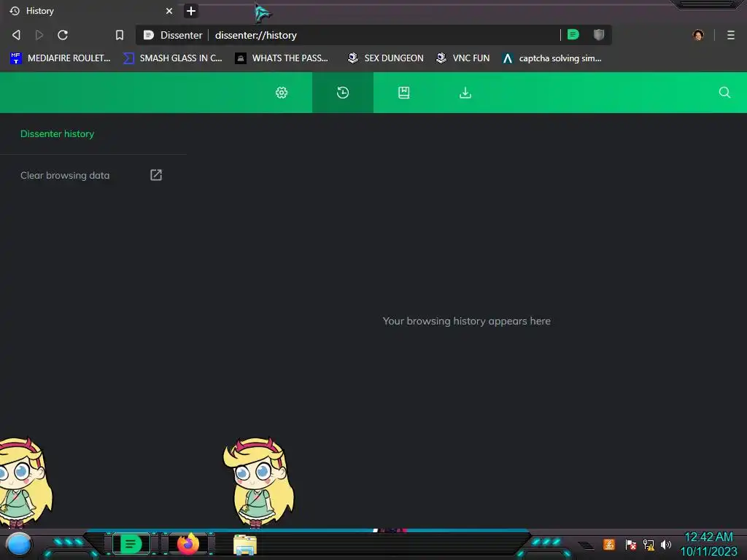Open the shields icon in address bar
747x560 pixels.
[x=599, y=34]
